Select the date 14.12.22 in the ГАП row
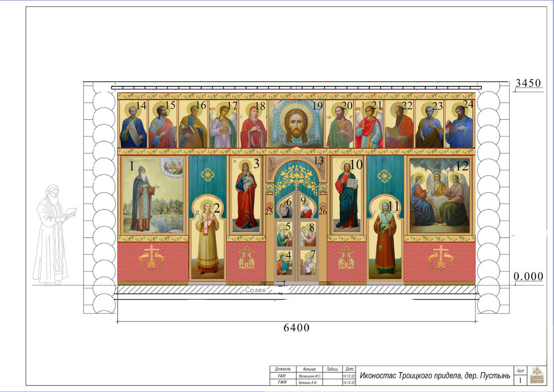 (349, 376)
